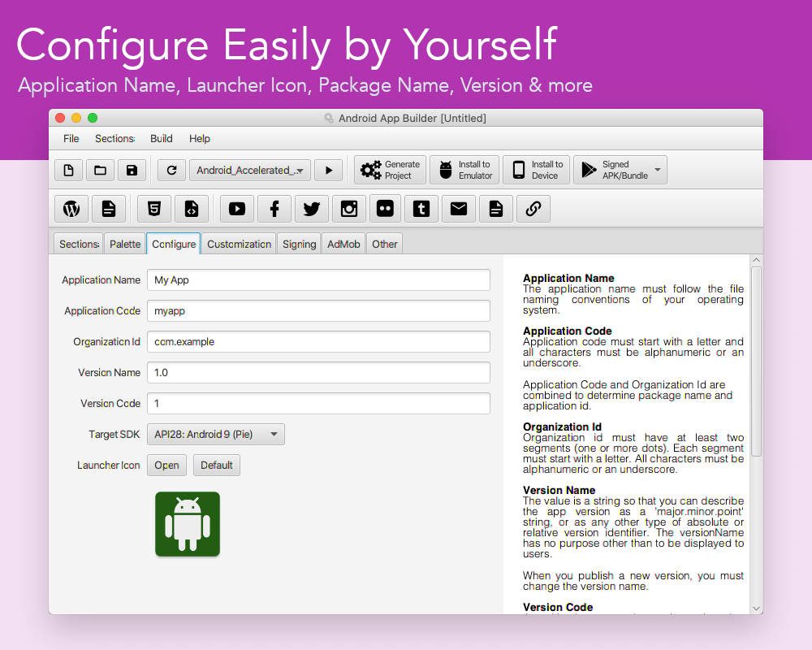Viewport: 812px width, 650px height.
Task: Open the Android_Accelerated emulator dropdown
Action: pos(250,170)
